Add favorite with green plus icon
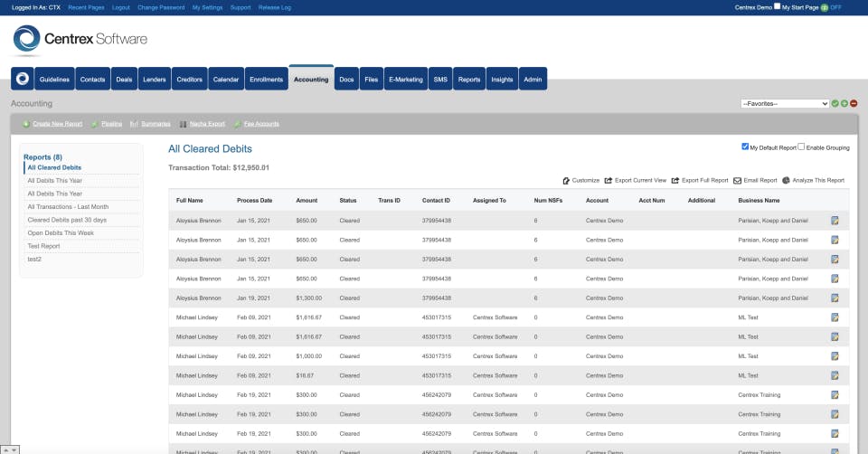The width and height of the screenshot is (868, 454). coord(844,103)
